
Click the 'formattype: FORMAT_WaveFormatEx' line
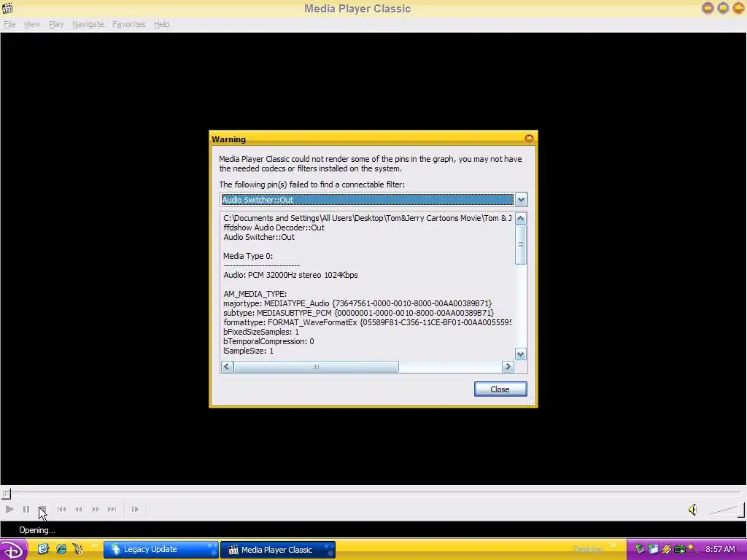point(368,322)
